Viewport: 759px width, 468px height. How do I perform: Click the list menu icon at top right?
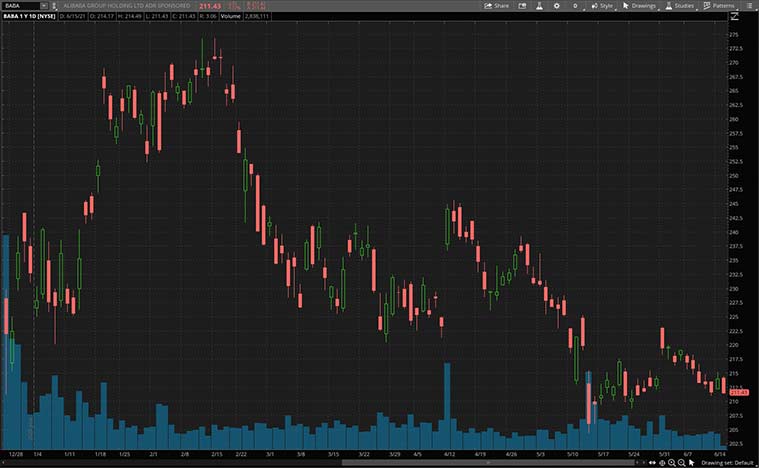coord(751,5)
